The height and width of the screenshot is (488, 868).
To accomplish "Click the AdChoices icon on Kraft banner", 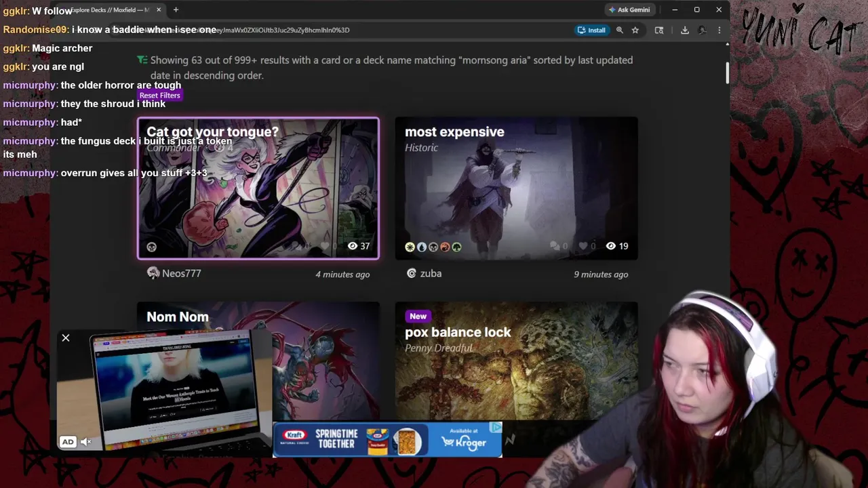I will pyautogui.click(x=496, y=427).
